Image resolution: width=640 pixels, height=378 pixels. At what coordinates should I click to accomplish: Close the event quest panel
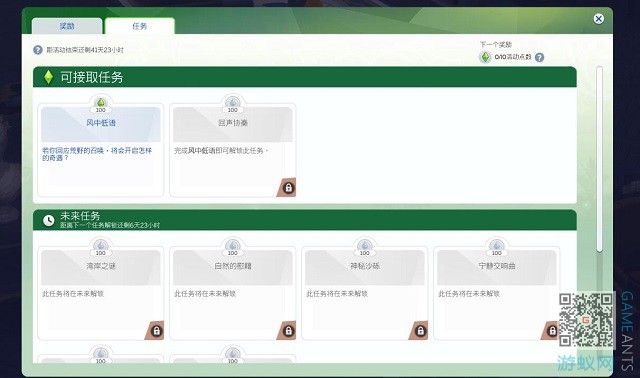point(598,19)
